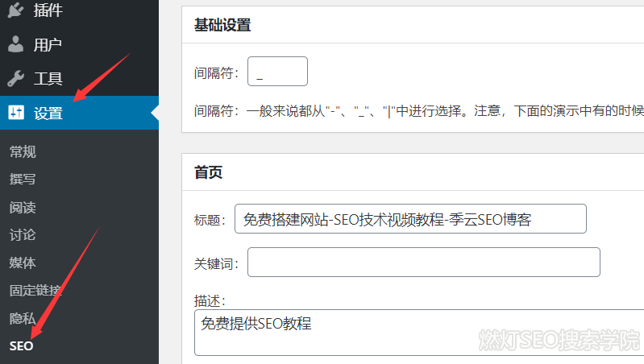Focus the 标题 homepage title field
Screen dimensions: 644x364
tap(410, 218)
